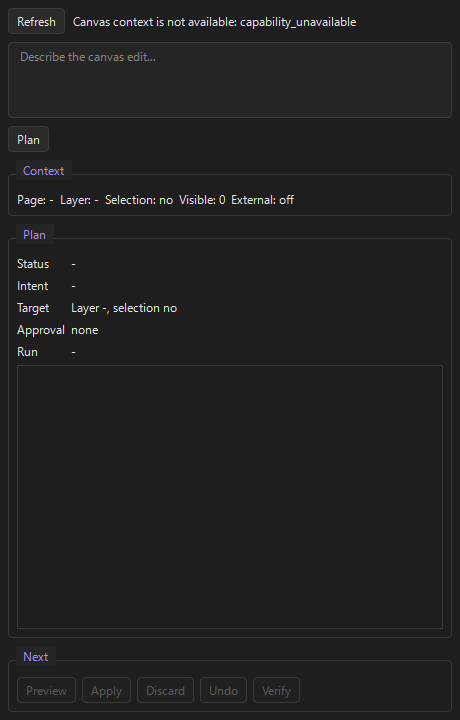Screen dimensions: 460x720
Task: Click the 'Visible: 0' context value
Action: (202, 200)
